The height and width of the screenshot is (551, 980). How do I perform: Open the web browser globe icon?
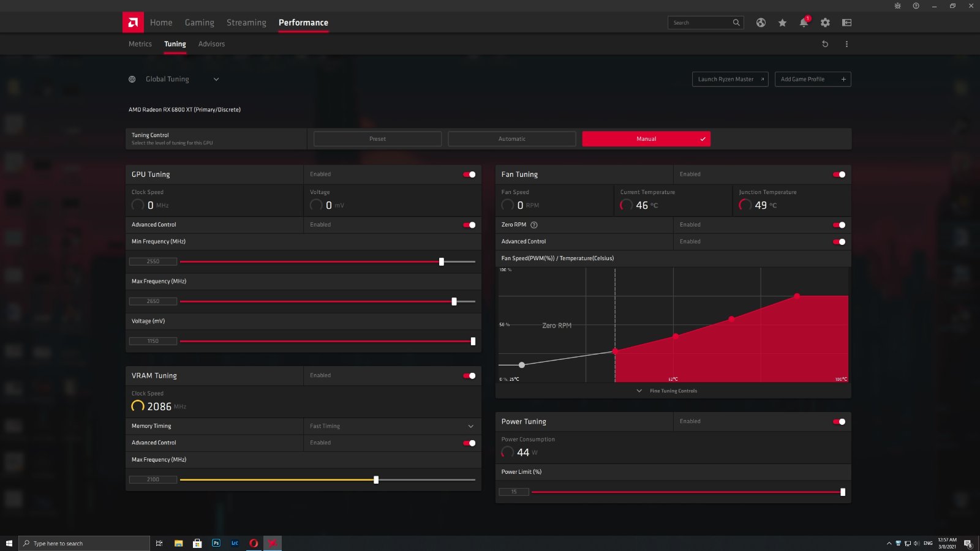coord(761,23)
